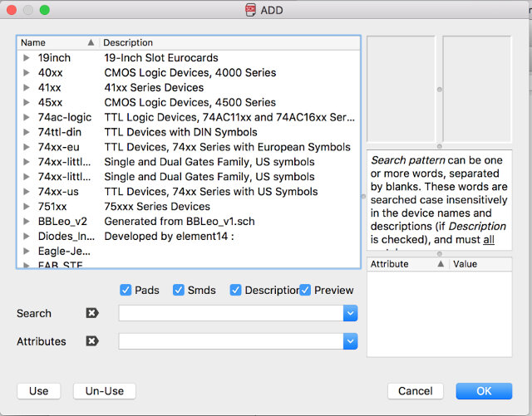
Task: Click the Cancel button
Action: click(416, 391)
